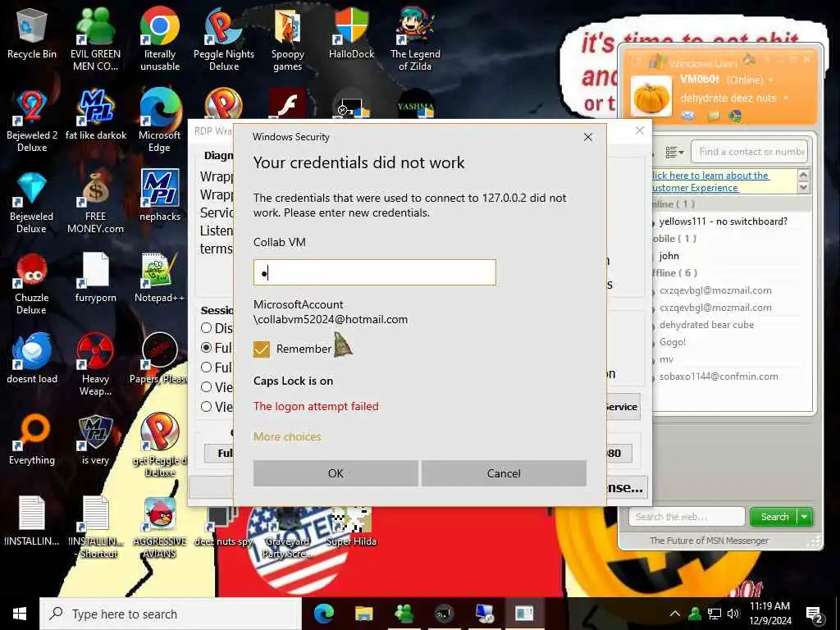This screenshot has height=630, width=840.
Task: Open 'doesnt load' Thunderbird shortcut
Action: coord(32,359)
